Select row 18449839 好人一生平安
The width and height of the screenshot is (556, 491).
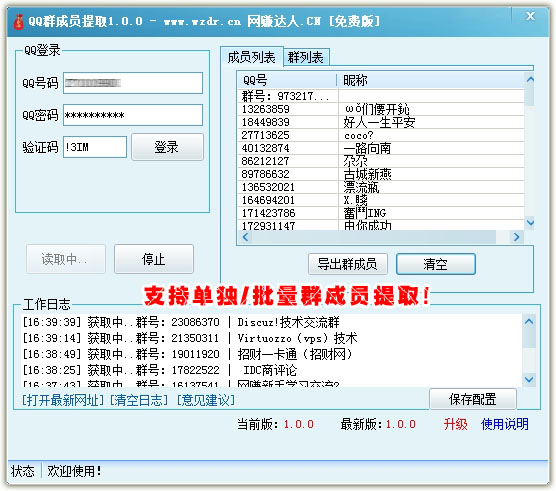(x=381, y=122)
